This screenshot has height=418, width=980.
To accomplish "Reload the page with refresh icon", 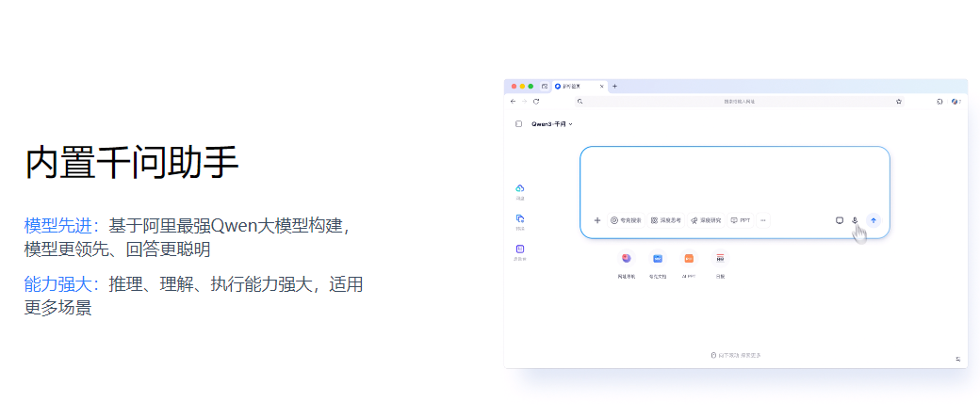I will tap(536, 101).
